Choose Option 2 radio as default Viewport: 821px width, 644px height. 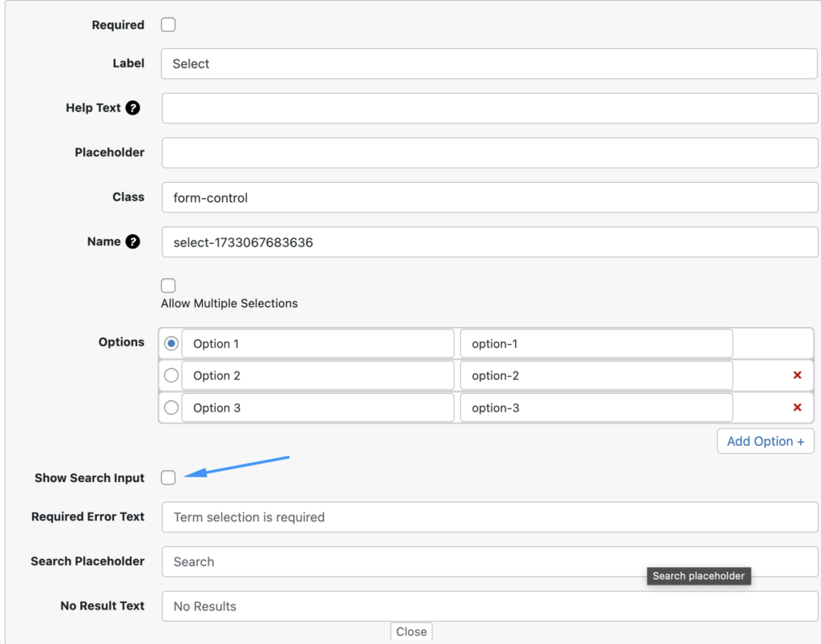[172, 375]
